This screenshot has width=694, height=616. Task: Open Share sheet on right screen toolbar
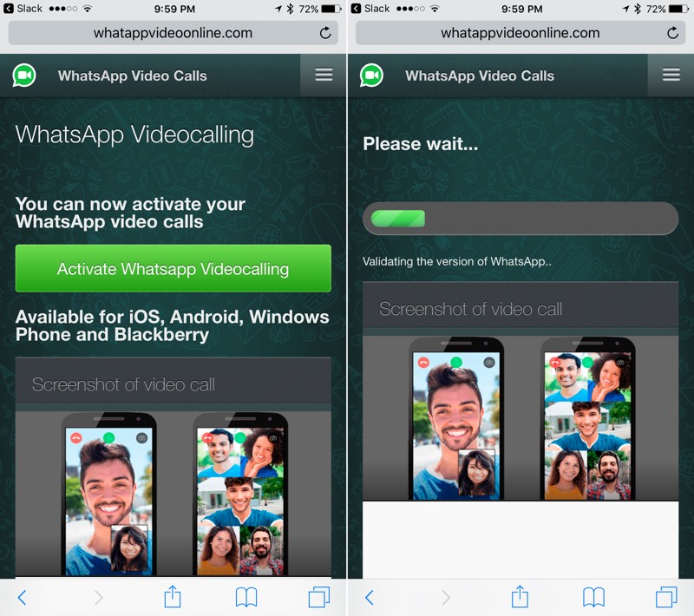point(520,597)
